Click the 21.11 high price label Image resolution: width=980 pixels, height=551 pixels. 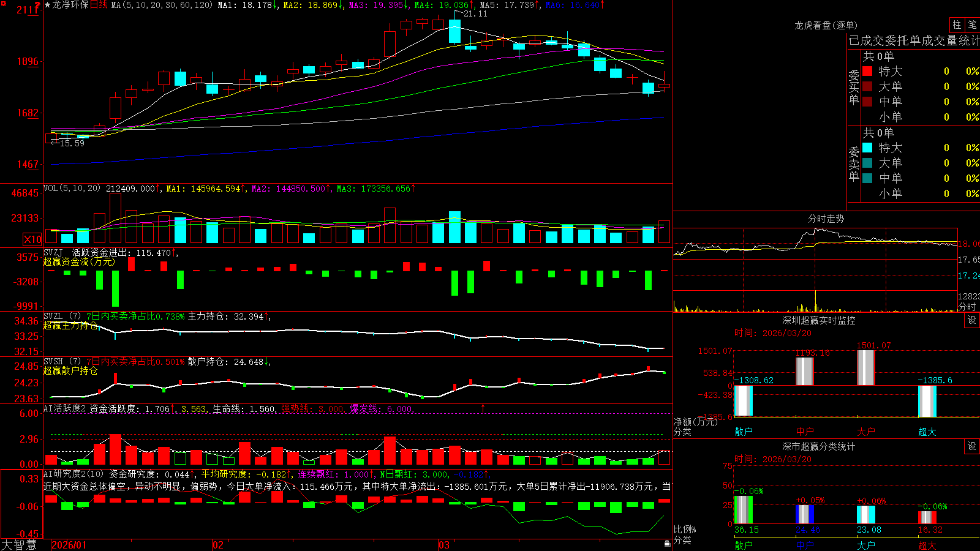click(475, 13)
